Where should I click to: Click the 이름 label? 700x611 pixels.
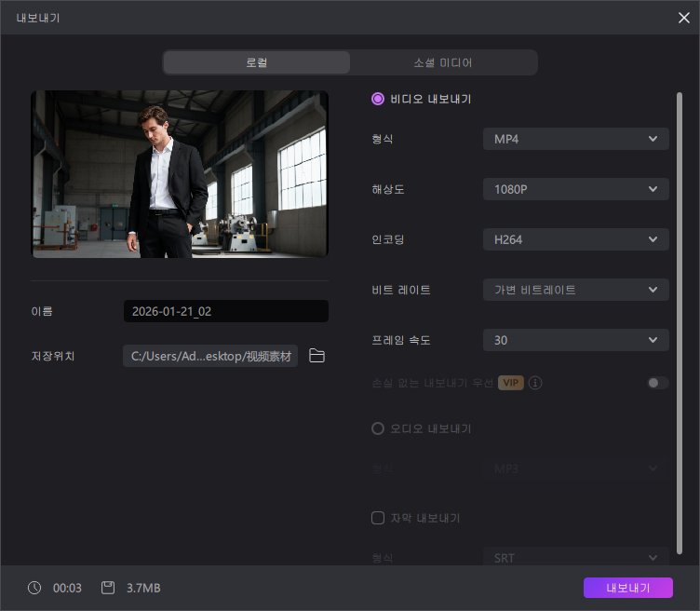(x=42, y=311)
